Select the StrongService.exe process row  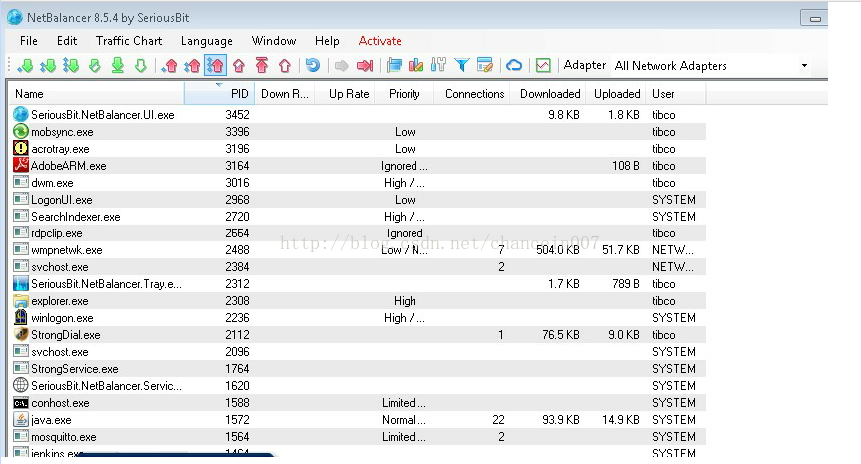[x=358, y=369]
